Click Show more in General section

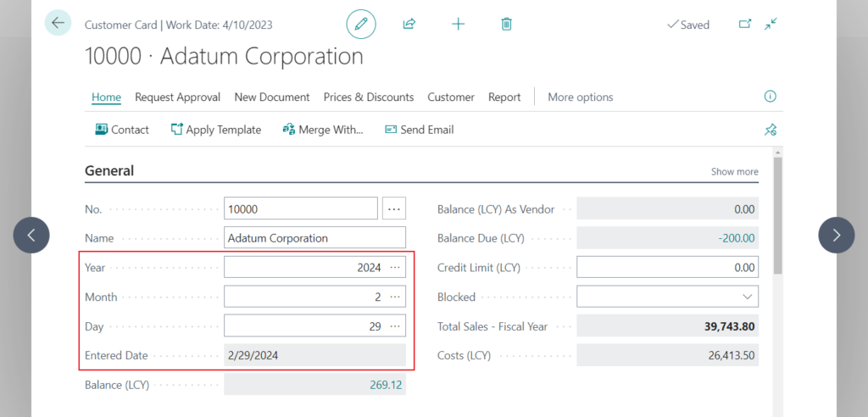(734, 171)
